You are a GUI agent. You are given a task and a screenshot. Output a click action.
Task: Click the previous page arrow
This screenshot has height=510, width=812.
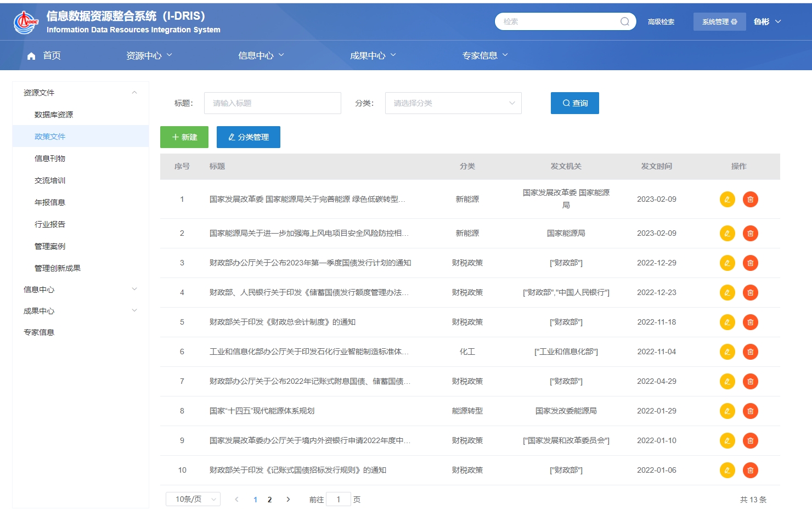pyautogui.click(x=236, y=500)
